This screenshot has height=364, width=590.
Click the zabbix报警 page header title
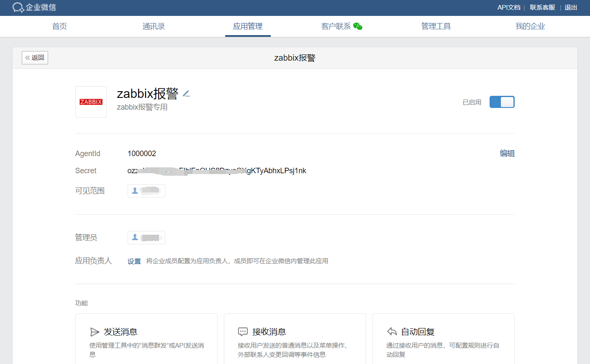point(295,58)
